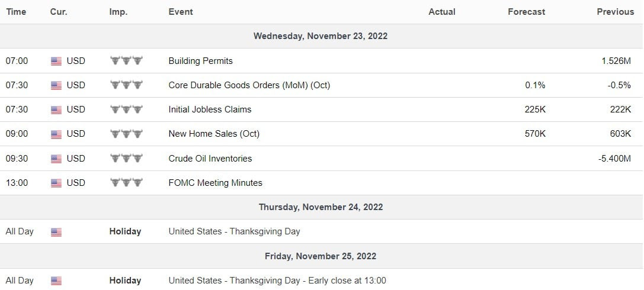This screenshot has width=644, height=290.
Task: Click the US flag next to Core Durable Goods
Action: [56, 85]
